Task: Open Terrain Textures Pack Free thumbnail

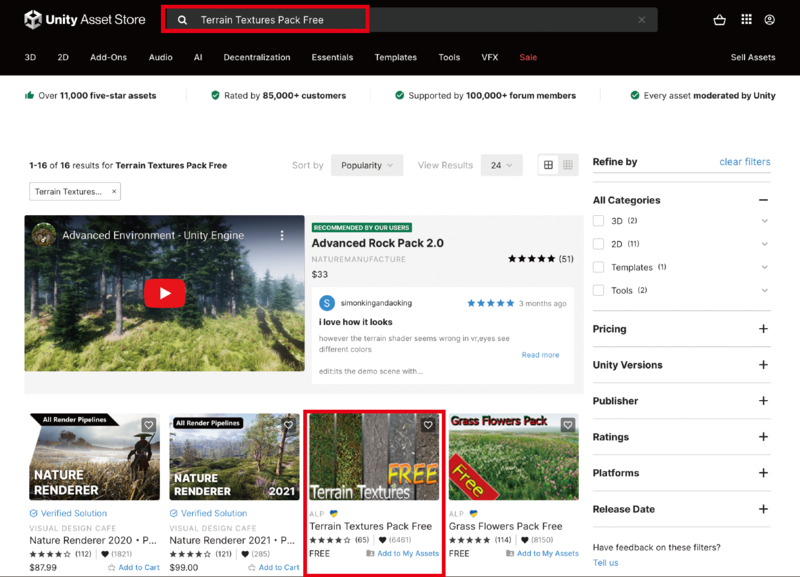Action: (374, 457)
